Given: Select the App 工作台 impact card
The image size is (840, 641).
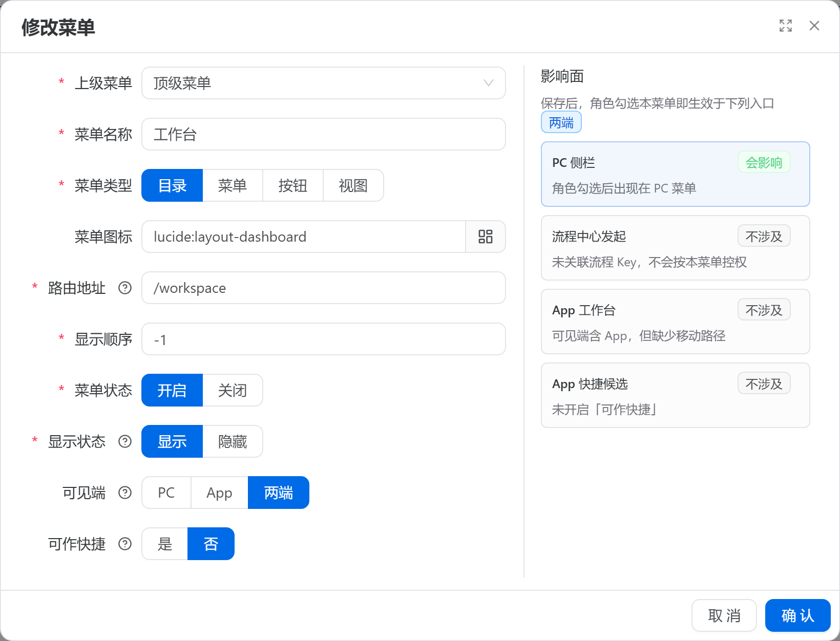Looking at the screenshot, I should 676,322.
